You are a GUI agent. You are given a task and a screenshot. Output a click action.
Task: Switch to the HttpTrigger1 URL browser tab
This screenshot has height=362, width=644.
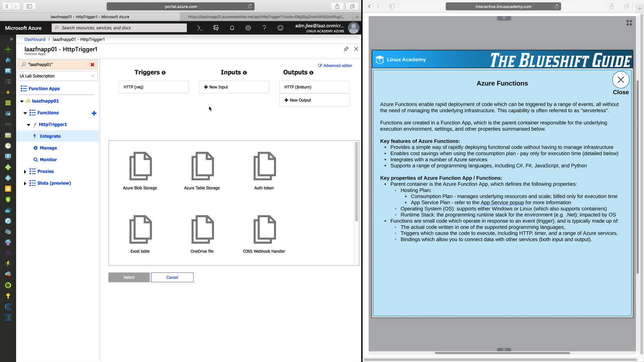(x=266, y=16)
